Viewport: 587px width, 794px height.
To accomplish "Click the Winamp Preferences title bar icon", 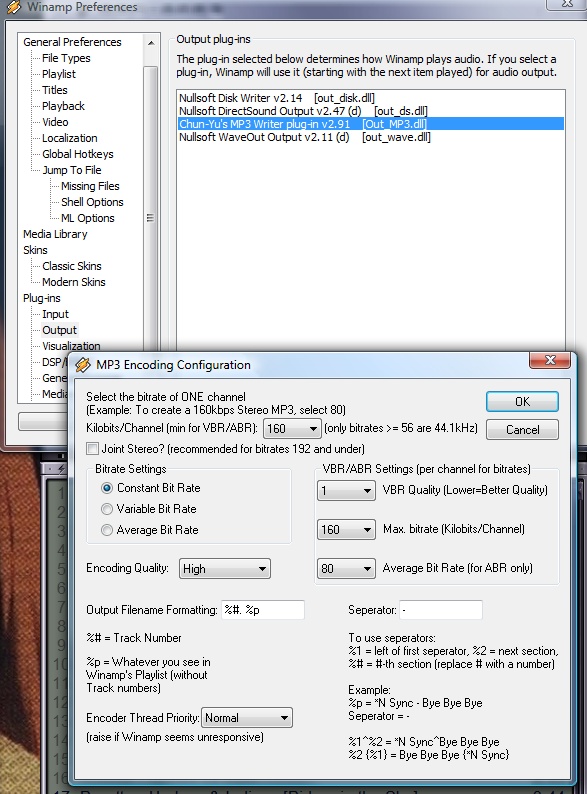I will (14, 7).
